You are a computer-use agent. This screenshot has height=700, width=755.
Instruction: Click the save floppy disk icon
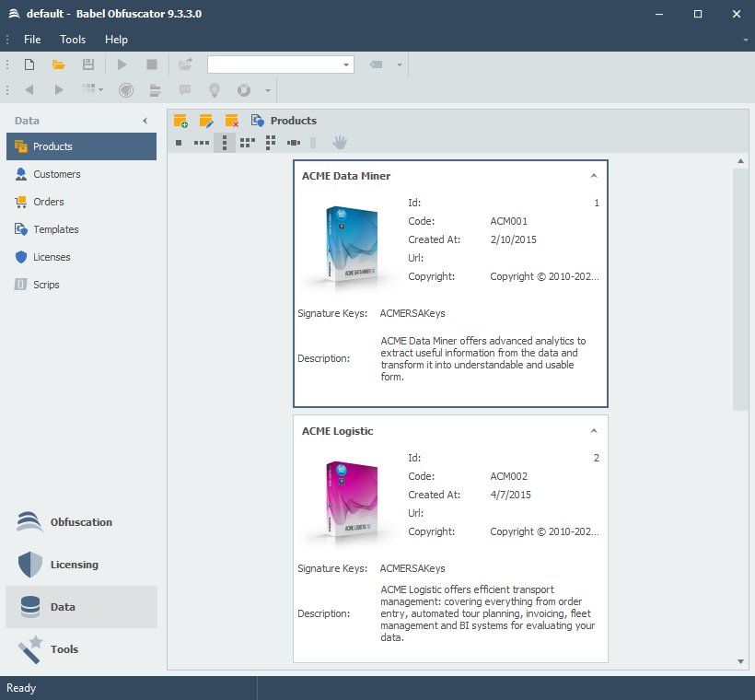88,64
